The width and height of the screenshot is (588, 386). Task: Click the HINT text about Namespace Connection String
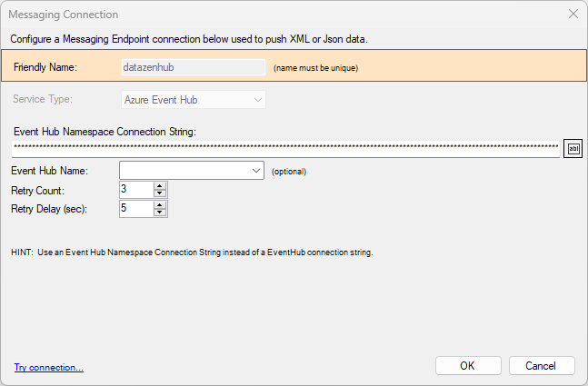tap(192, 252)
